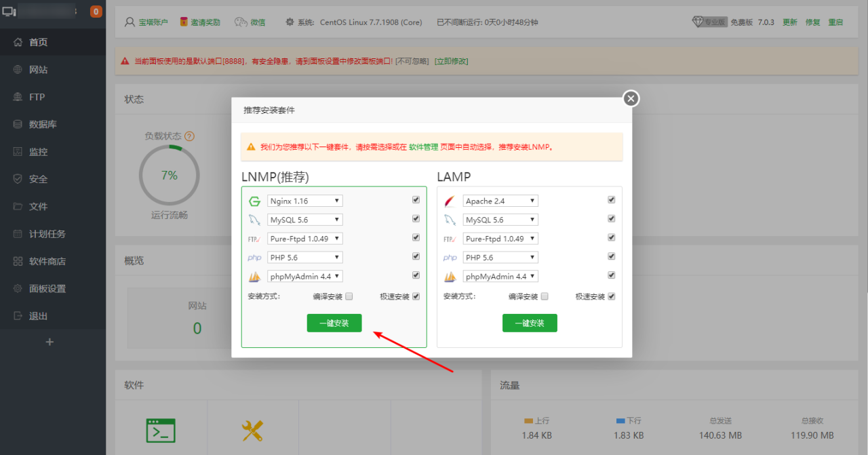Toggle 极速安装 fast install under LNMP
This screenshot has height=455, width=868.
[416, 296]
